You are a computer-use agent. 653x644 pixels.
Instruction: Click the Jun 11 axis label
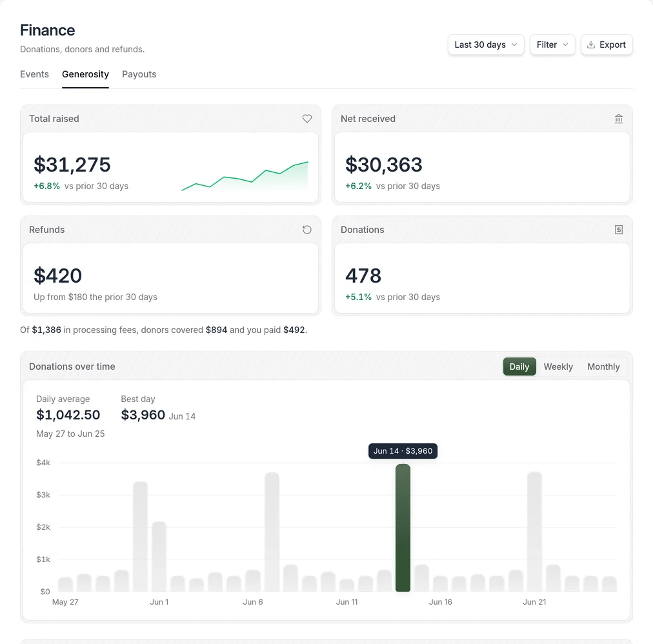[x=347, y=602]
